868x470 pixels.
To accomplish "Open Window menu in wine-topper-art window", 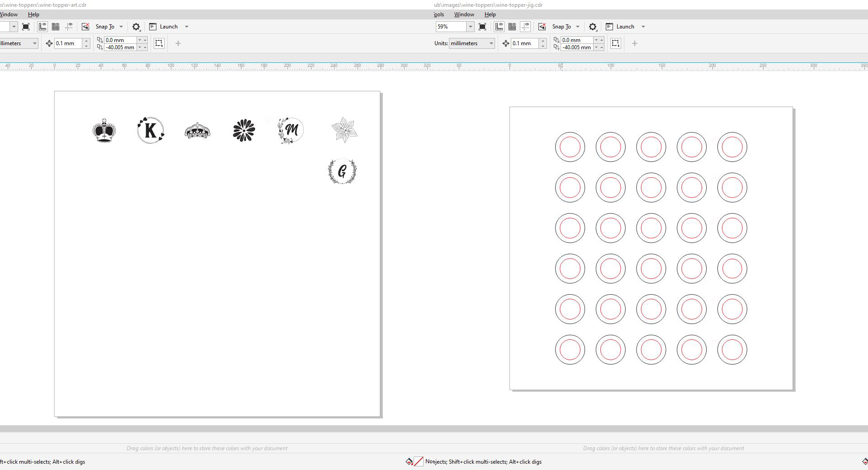I will 9,14.
